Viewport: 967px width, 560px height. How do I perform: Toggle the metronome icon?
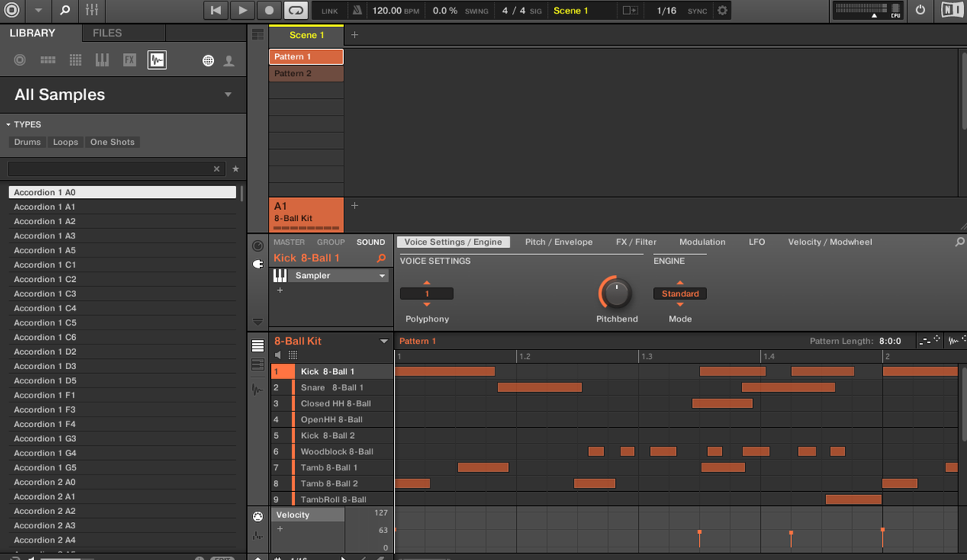pos(357,11)
